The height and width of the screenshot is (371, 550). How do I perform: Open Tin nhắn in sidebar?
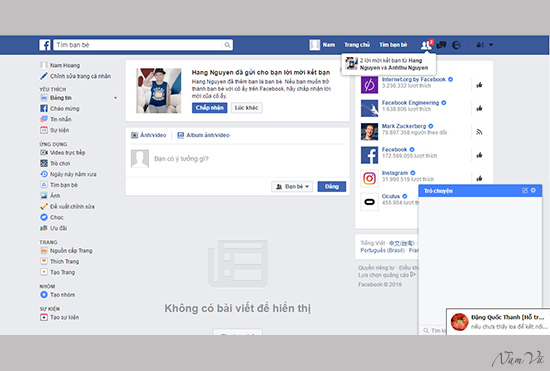[56, 119]
